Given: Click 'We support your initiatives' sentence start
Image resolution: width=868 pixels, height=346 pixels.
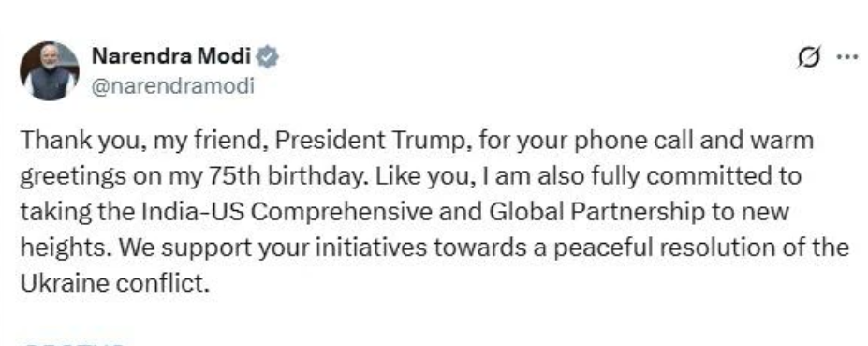Looking at the screenshot, I should point(273,248).
